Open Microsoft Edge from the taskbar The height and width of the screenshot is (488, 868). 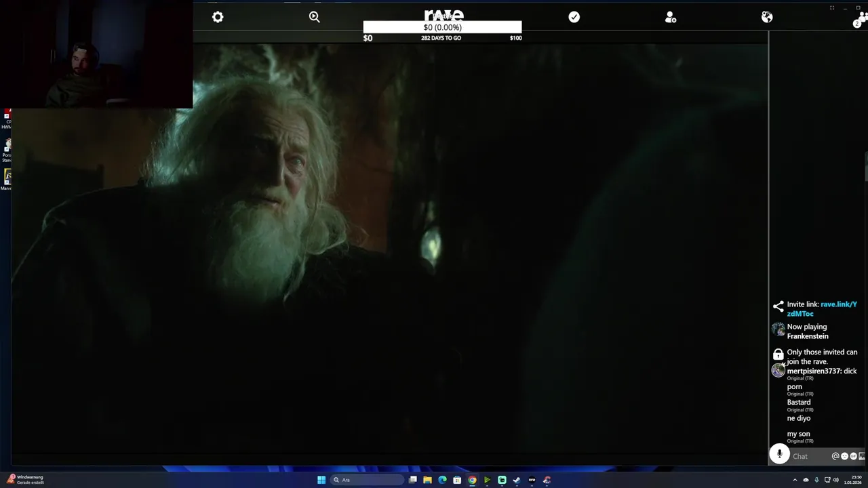442,480
